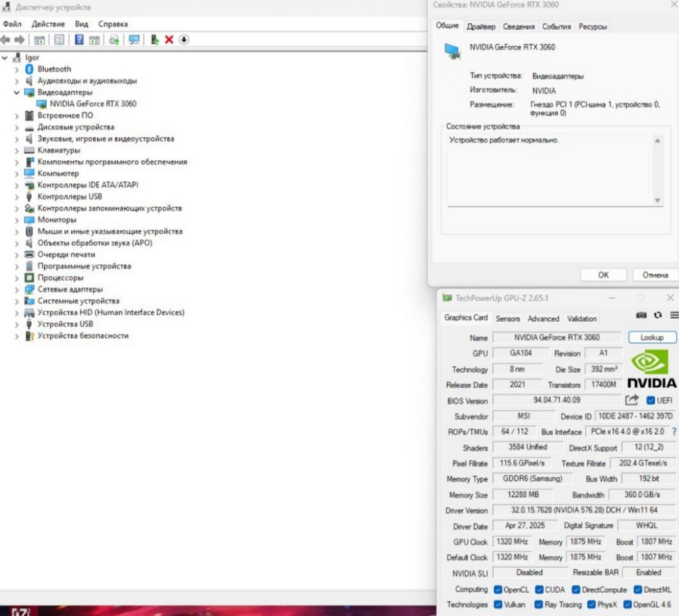Expand the Процессоры device category
This screenshot has width=679, height=616.
16,278
